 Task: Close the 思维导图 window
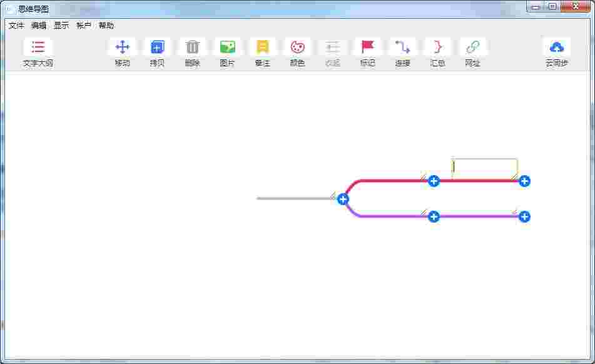(x=576, y=6)
